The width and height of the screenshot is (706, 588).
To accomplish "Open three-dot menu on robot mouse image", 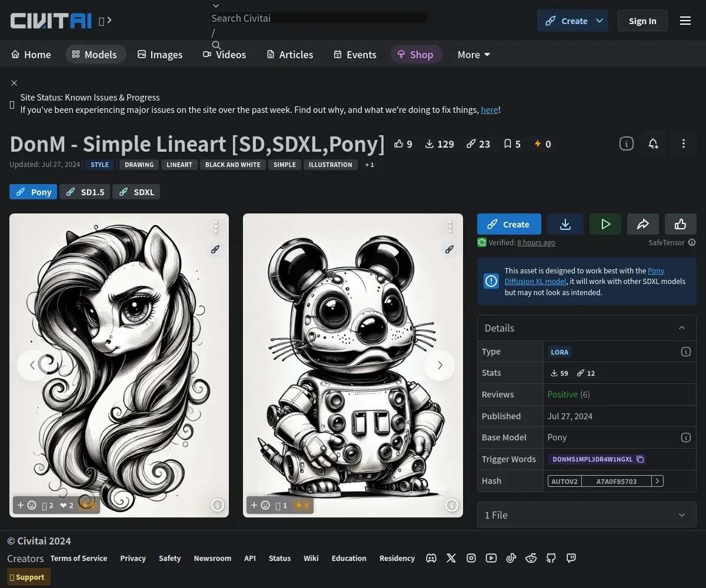I will pos(450,226).
